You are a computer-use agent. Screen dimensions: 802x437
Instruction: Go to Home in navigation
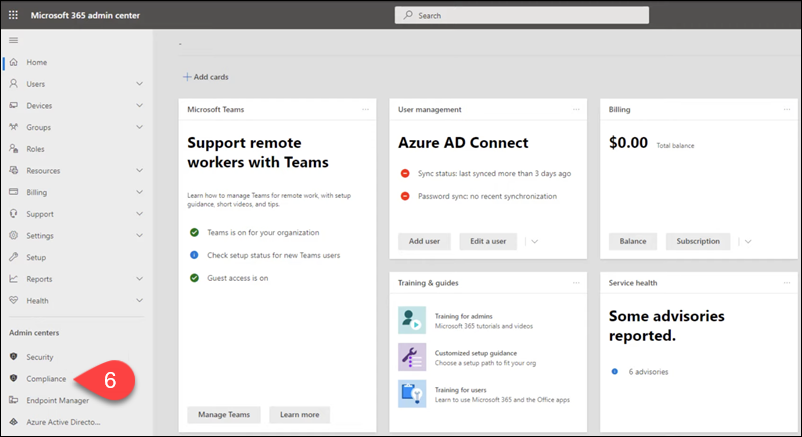pyautogui.click(x=36, y=62)
